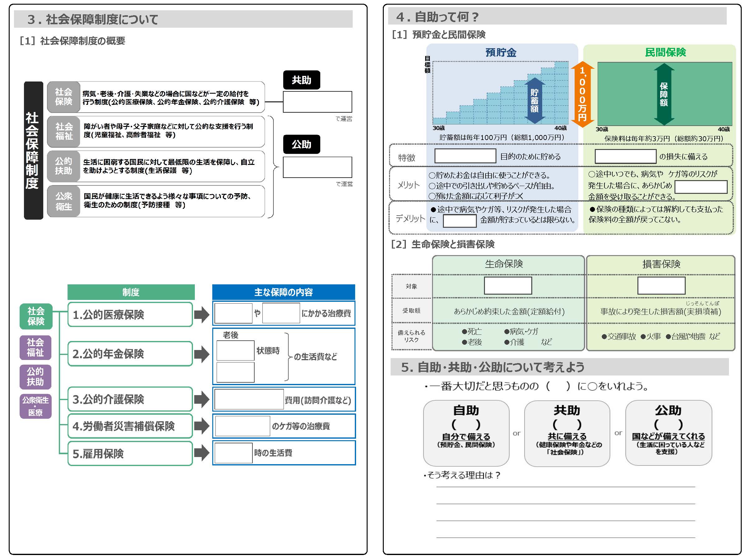
Task: Click the heading 4.自助って何?
Action: point(437,16)
